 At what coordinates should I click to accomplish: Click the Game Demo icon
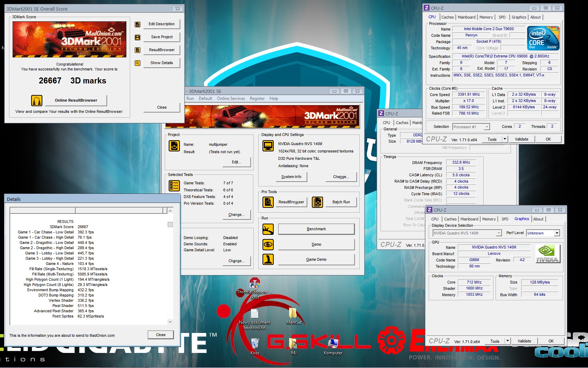pyautogui.click(x=268, y=259)
